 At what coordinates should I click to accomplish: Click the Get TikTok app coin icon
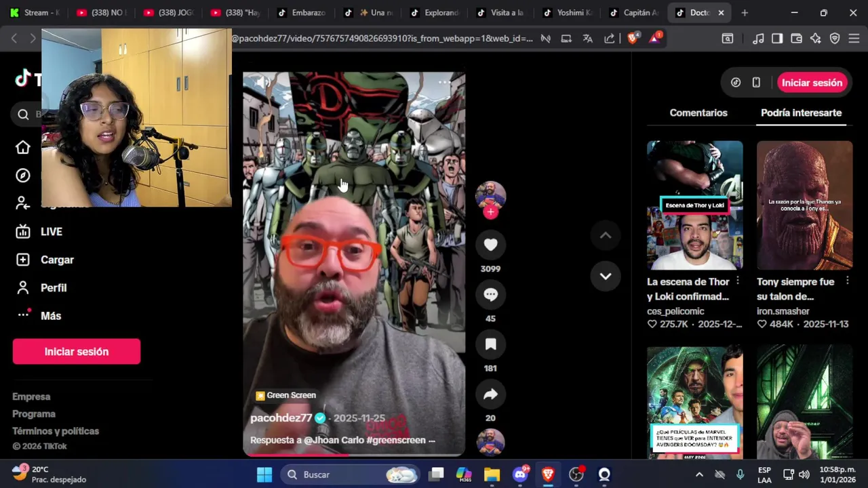[x=736, y=83]
